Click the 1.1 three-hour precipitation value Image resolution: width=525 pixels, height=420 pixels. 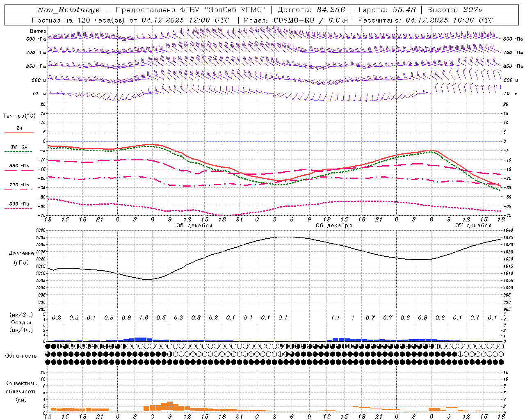(x=336, y=318)
